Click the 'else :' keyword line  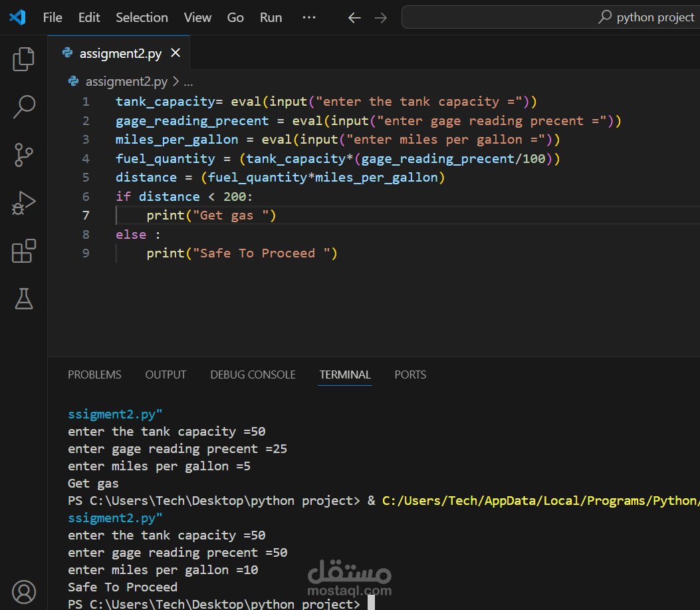138,235
